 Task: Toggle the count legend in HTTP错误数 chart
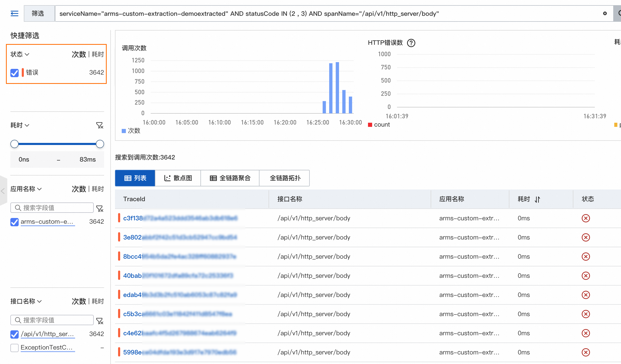point(379,125)
